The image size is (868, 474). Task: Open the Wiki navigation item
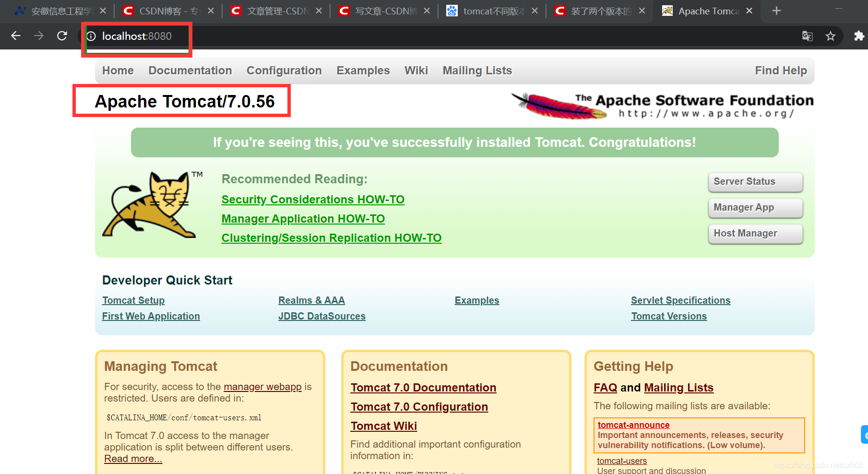point(416,71)
